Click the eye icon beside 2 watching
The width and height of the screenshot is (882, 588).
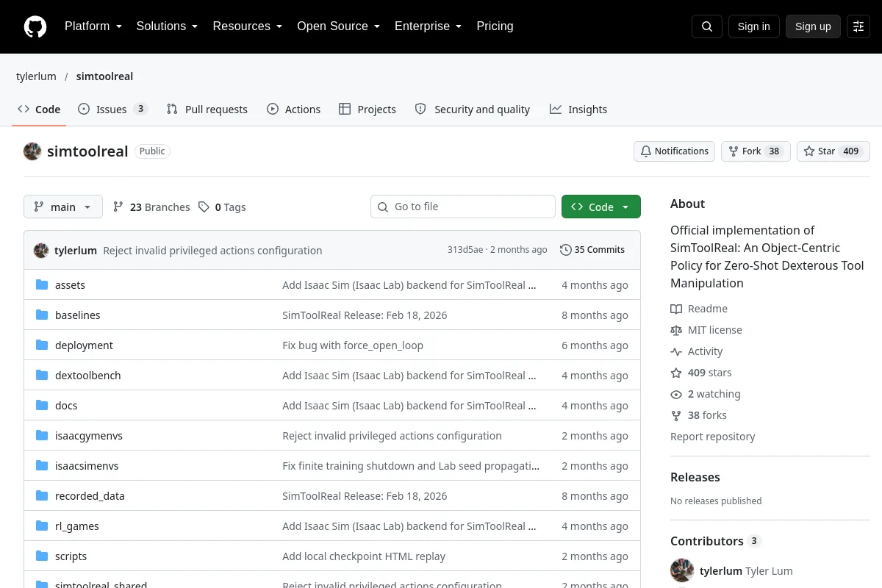tap(676, 394)
